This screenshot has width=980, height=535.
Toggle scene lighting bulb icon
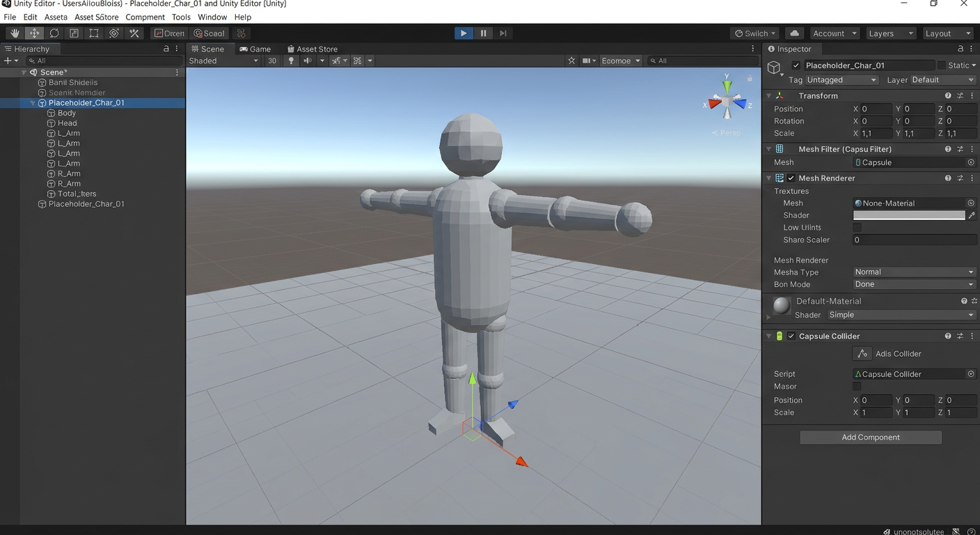point(291,61)
